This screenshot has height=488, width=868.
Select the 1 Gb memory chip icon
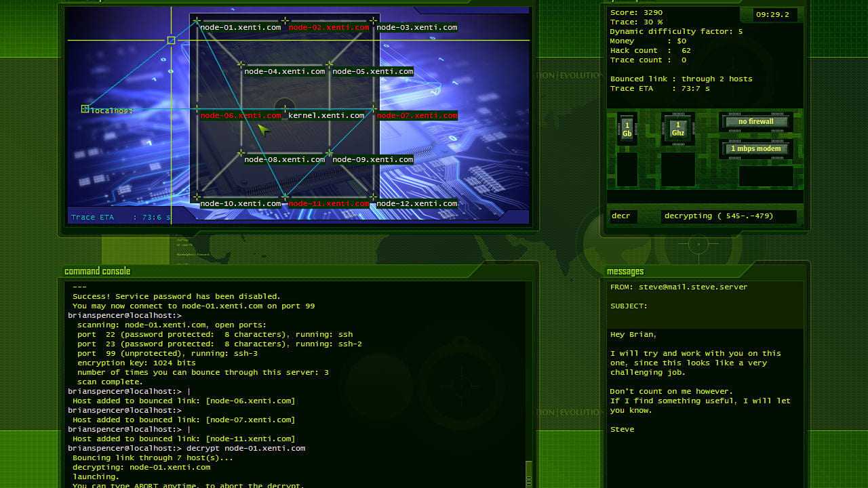click(x=627, y=129)
